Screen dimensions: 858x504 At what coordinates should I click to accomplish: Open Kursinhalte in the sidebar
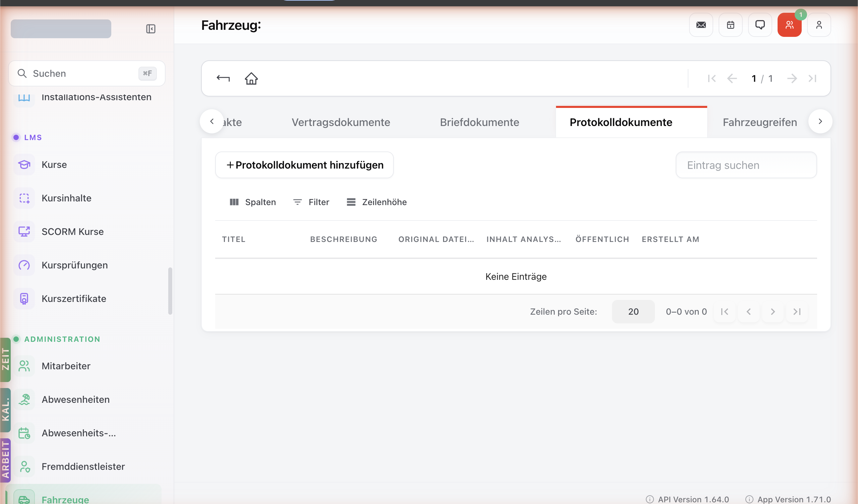click(87, 198)
